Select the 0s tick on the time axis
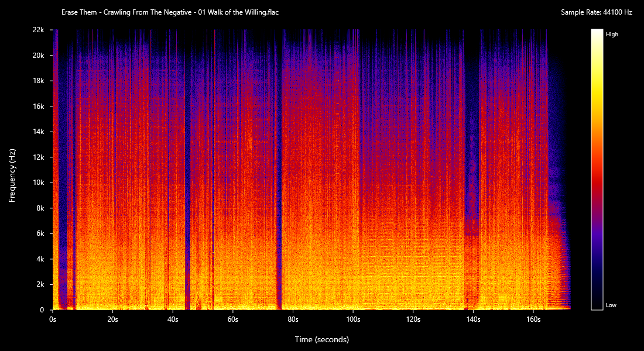644x351 pixels. (x=53, y=320)
